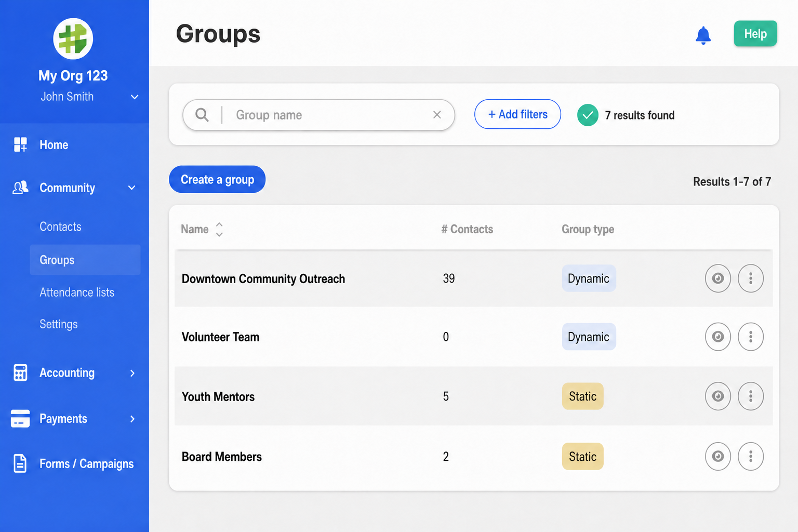Viewport: 798px width, 532px height.
Task: Click the Community people icon
Action: 20,188
